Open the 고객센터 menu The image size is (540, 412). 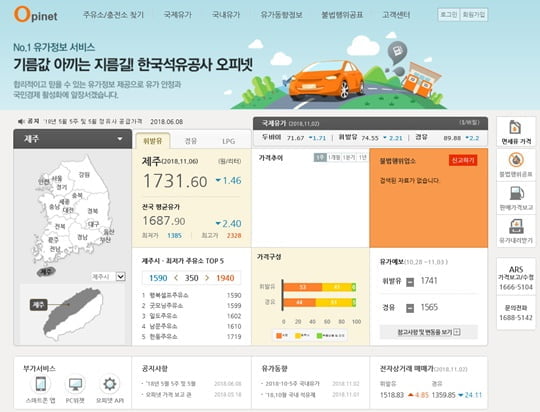coord(396,15)
